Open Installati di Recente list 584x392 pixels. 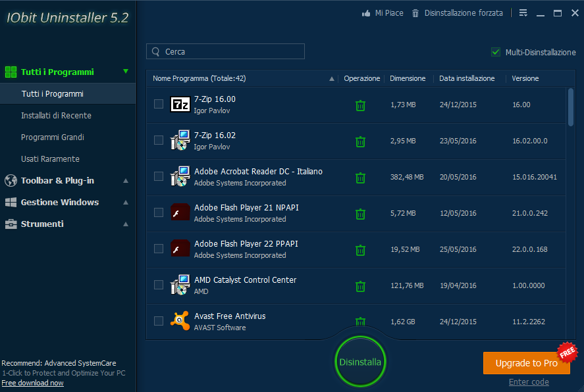tap(56, 116)
